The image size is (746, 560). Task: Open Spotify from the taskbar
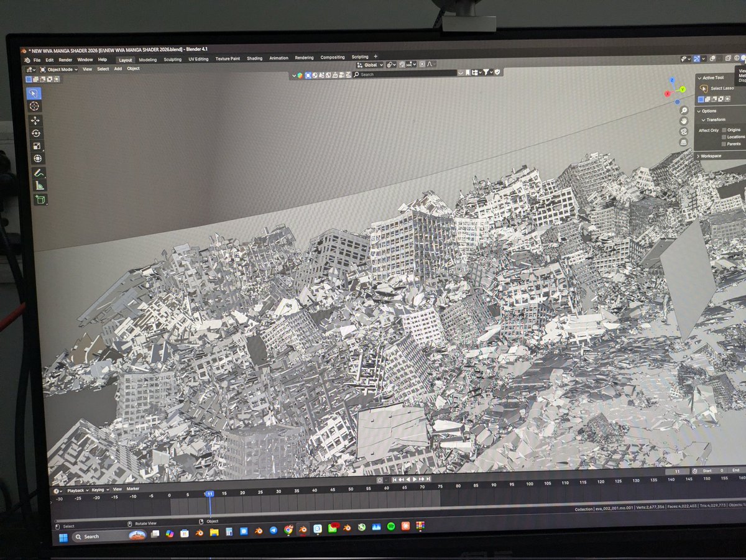point(390,526)
